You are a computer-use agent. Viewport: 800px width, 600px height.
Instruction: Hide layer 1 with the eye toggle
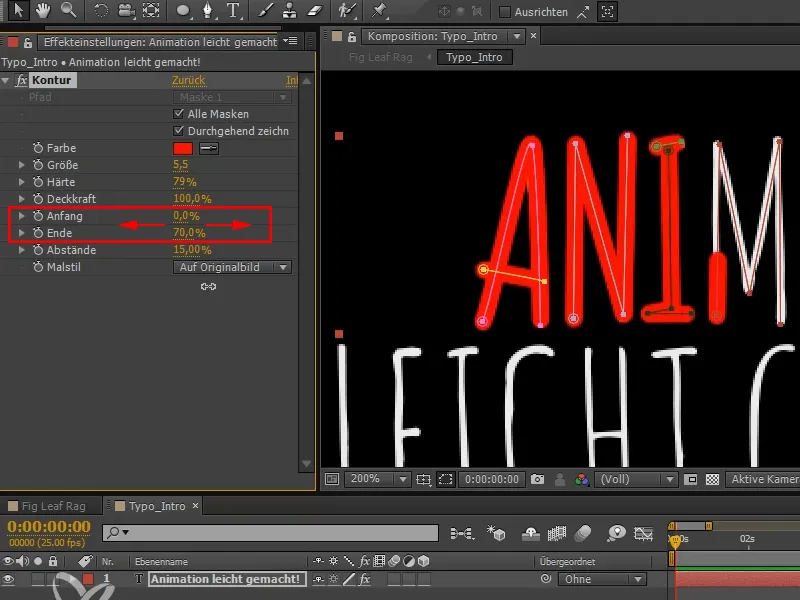click(8, 579)
